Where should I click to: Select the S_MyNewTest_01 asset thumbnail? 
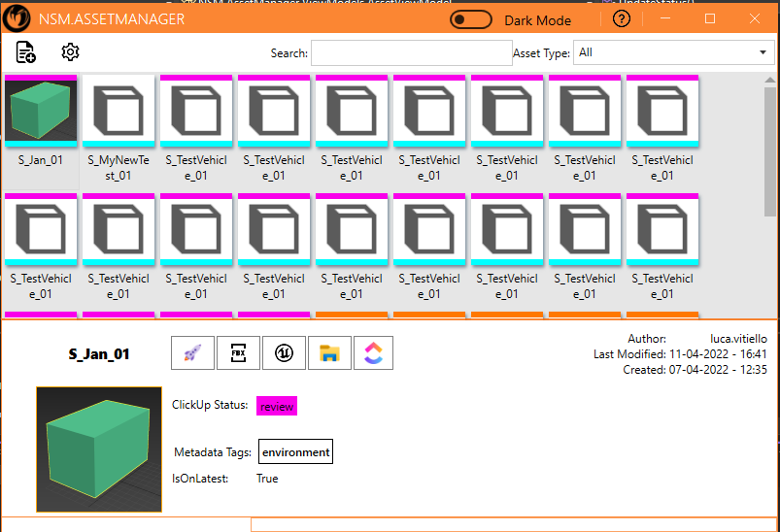click(x=119, y=111)
